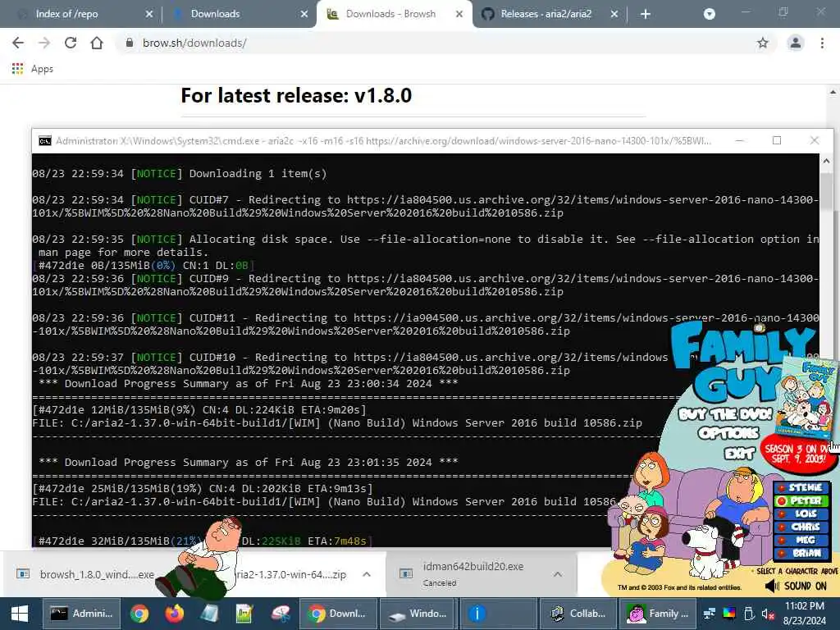Click the Family Guy DVD cover image
The width and height of the screenshot is (840, 630).
[x=808, y=397]
